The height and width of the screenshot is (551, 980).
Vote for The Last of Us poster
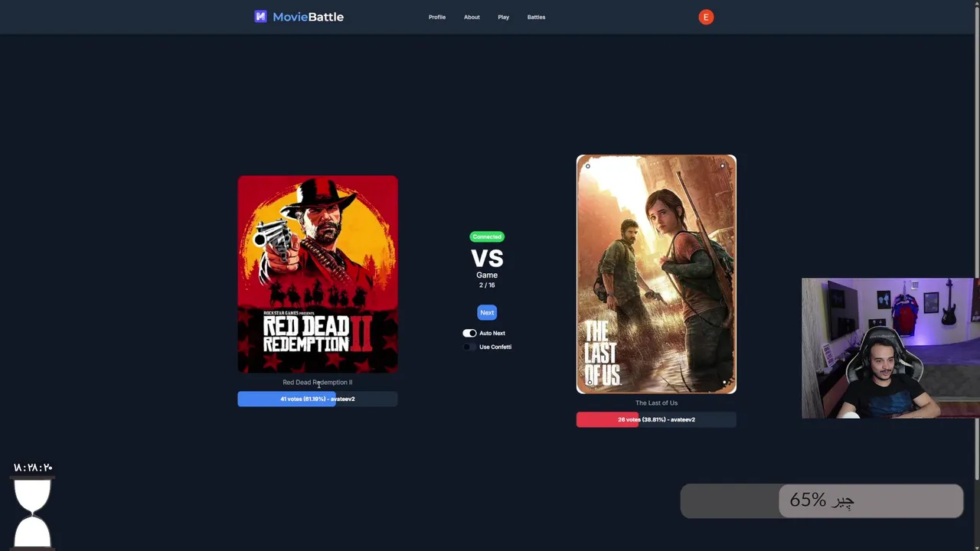click(656, 274)
